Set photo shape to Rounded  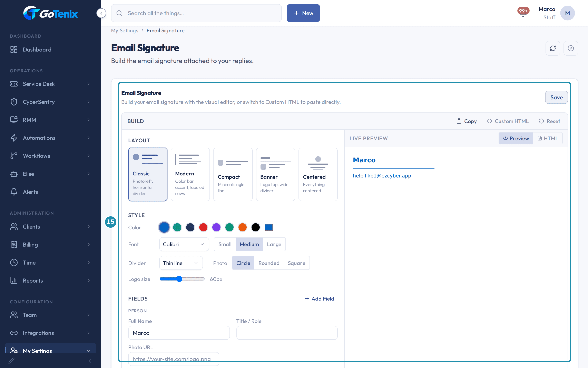point(269,263)
